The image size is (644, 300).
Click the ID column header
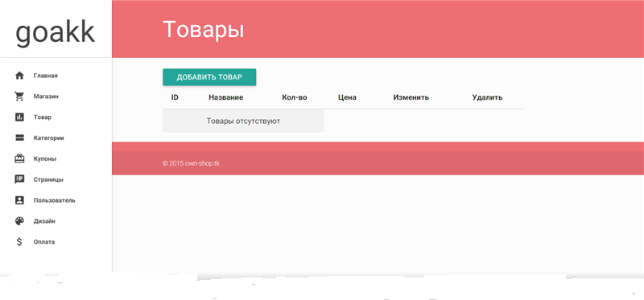tap(175, 97)
